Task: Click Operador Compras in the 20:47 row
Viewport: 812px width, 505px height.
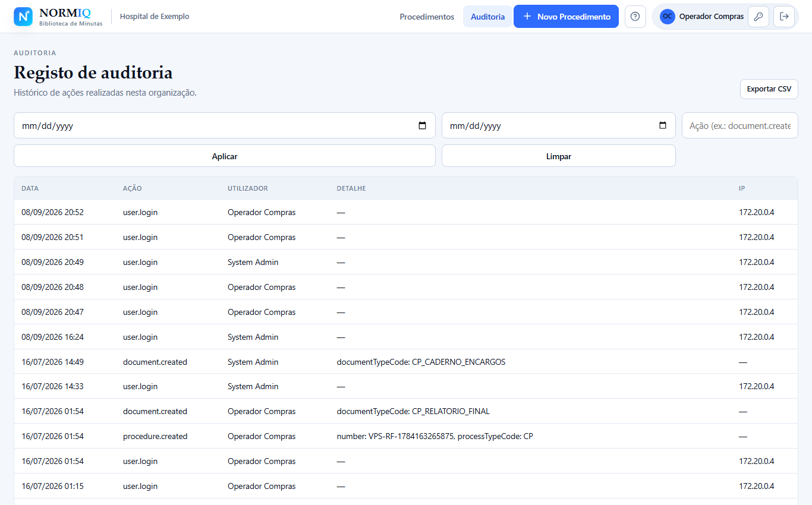Action: point(262,312)
